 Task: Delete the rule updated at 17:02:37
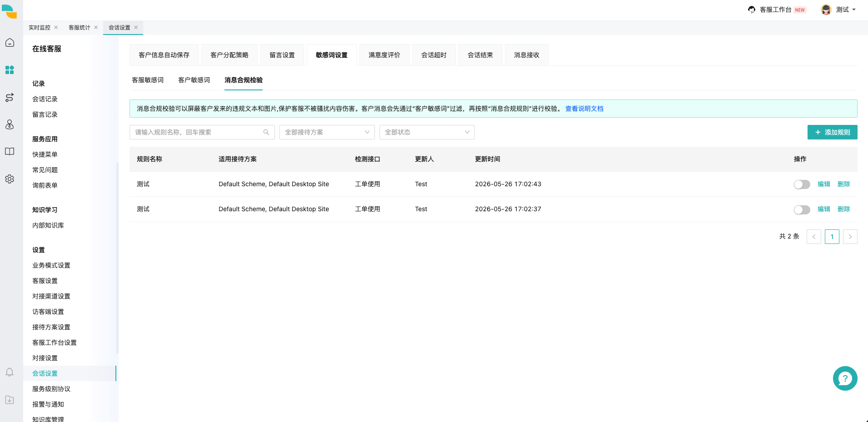pyautogui.click(x=844, y=209)
